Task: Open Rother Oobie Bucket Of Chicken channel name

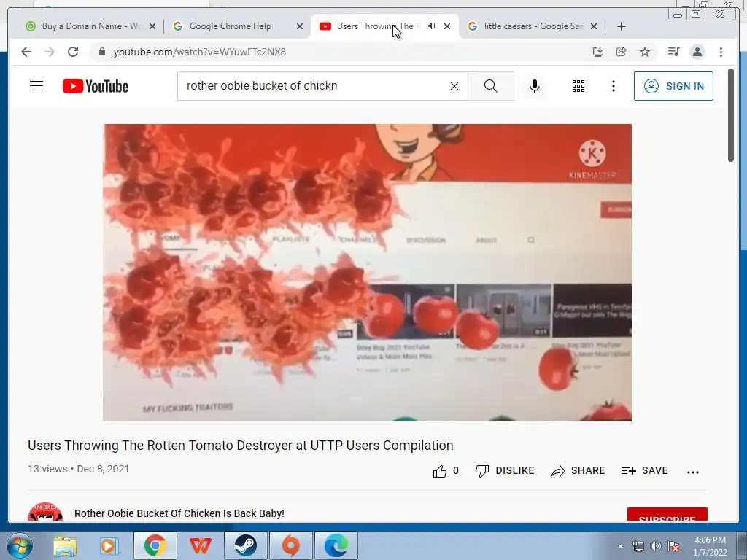Action: click(179, 513)
